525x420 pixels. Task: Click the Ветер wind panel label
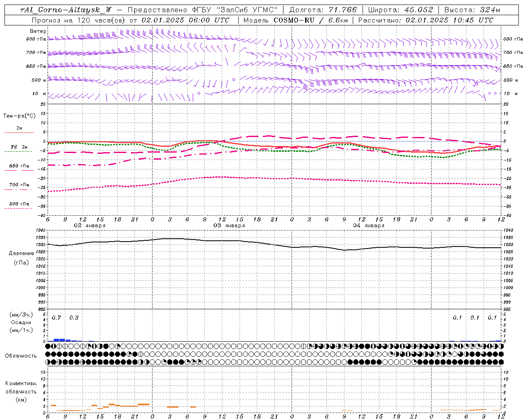click(38, 31)
